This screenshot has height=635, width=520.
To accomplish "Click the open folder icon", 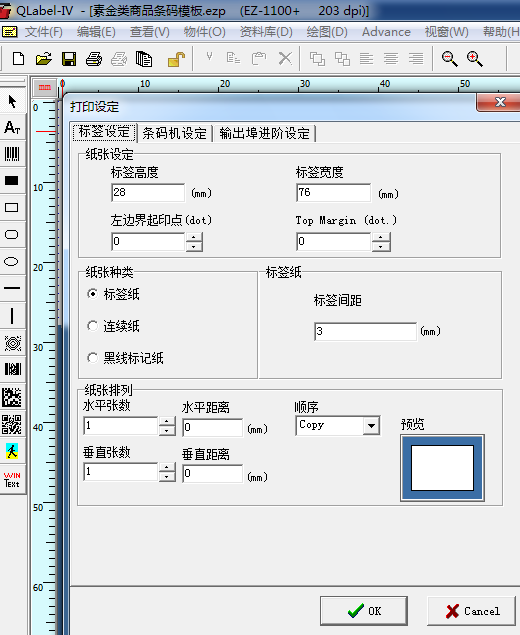I will (x=44, y=59).
